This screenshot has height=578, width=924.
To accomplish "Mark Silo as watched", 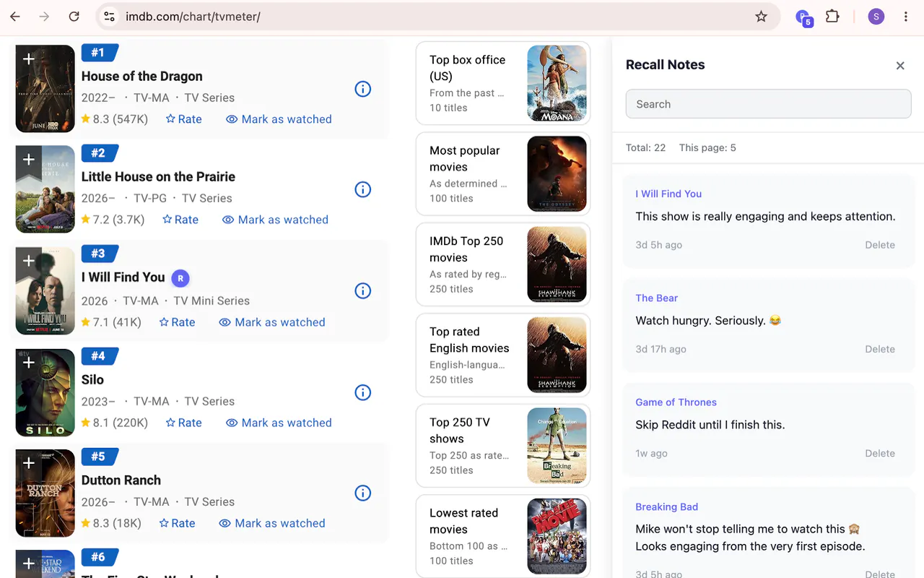I will click(x=279, y=423).
